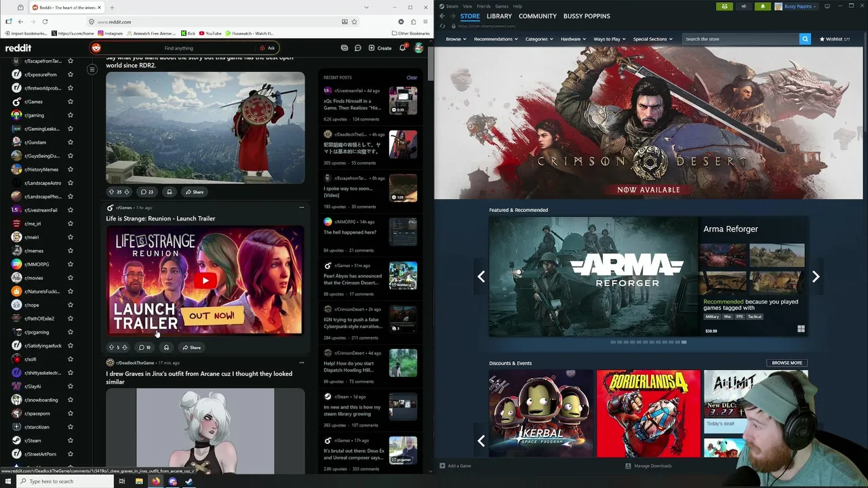The width and height of the screenshot is (868, 488).
Task: Open the Steam Games menu
Action: tap(502, 6)
